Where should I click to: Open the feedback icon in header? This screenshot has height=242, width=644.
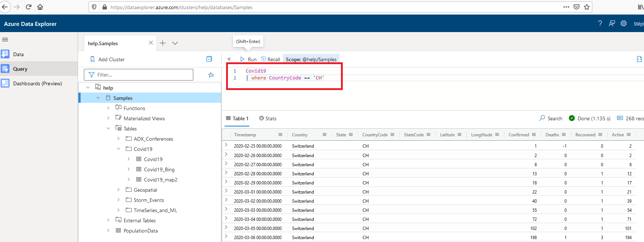[x=612, y=23]
